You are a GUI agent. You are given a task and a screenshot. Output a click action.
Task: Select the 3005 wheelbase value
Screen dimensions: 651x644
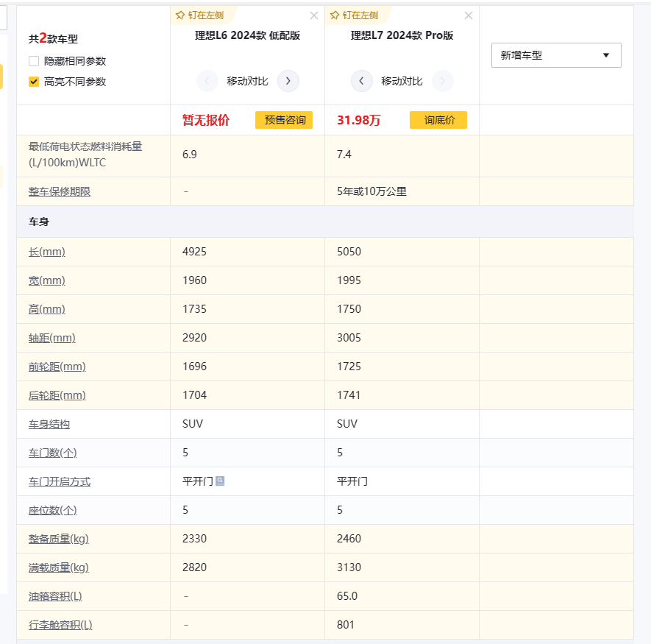[349, 338]
